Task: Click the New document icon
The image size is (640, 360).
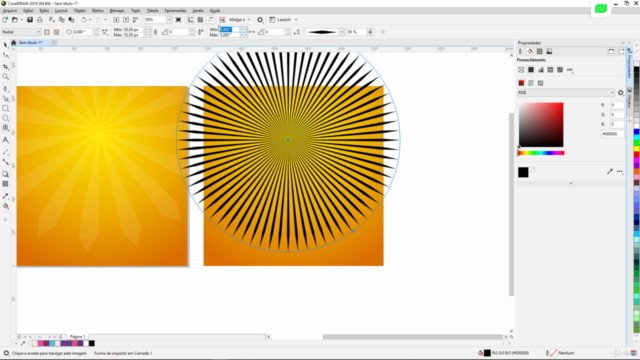Action: [x=5, y=20]
